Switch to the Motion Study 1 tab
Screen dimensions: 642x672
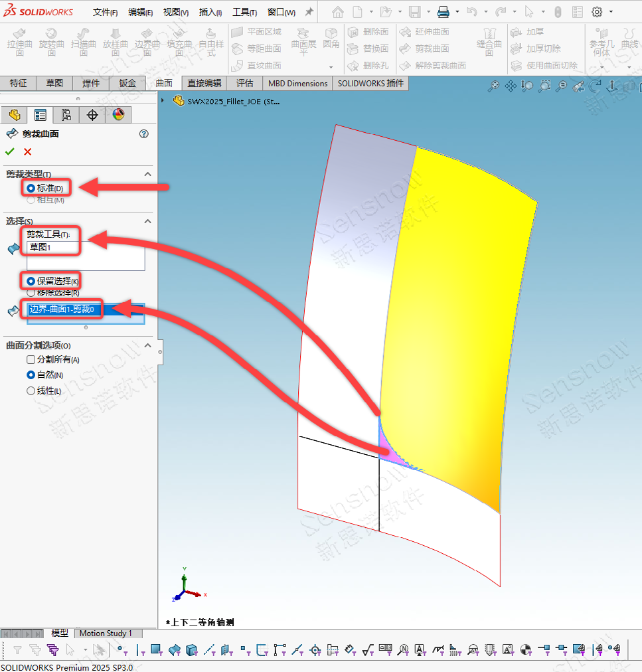(x=106, y=633)
